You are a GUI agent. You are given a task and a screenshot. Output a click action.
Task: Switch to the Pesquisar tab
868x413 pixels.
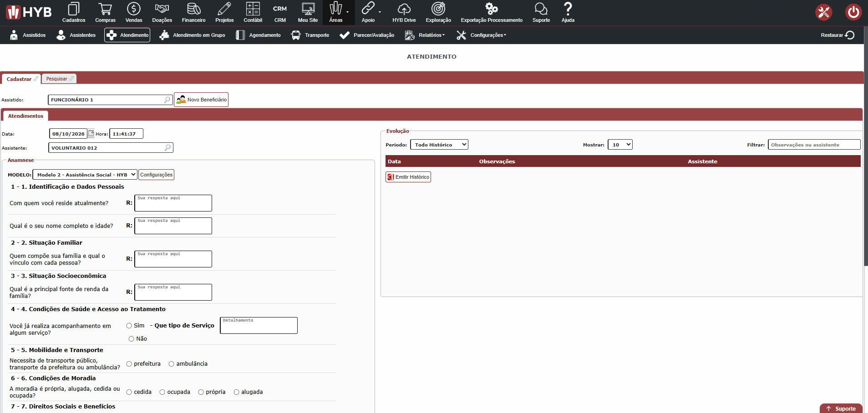click(x=59, y=79)
